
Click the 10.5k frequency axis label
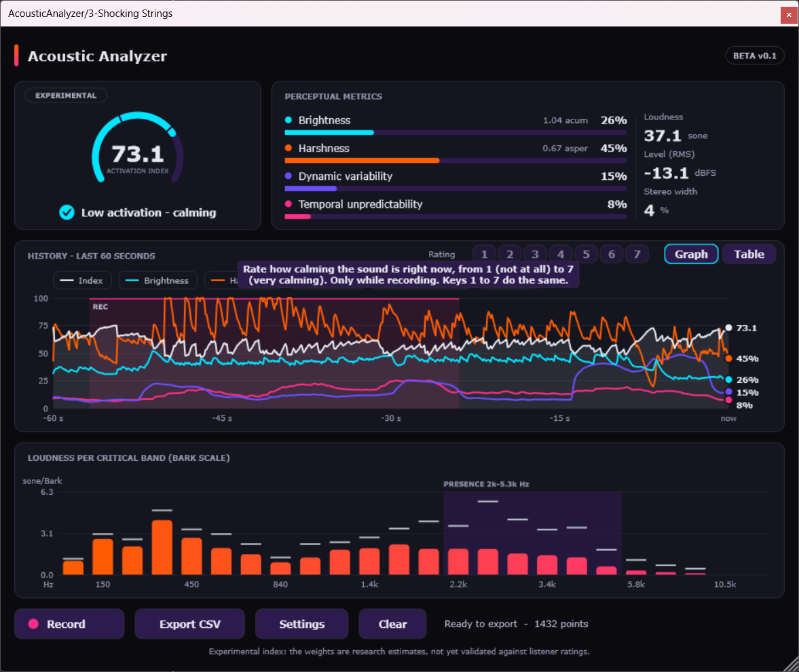(724, 584)
